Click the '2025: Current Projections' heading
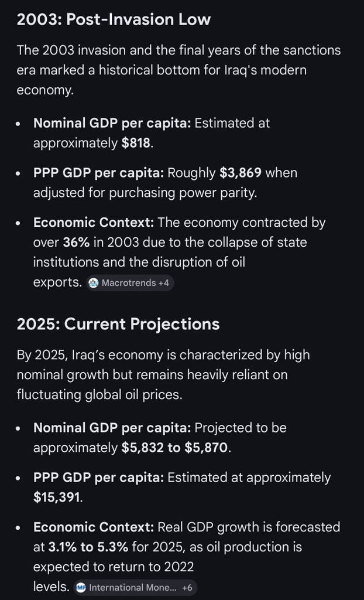This screenshot has height=600, width=364. pos(118,324)
